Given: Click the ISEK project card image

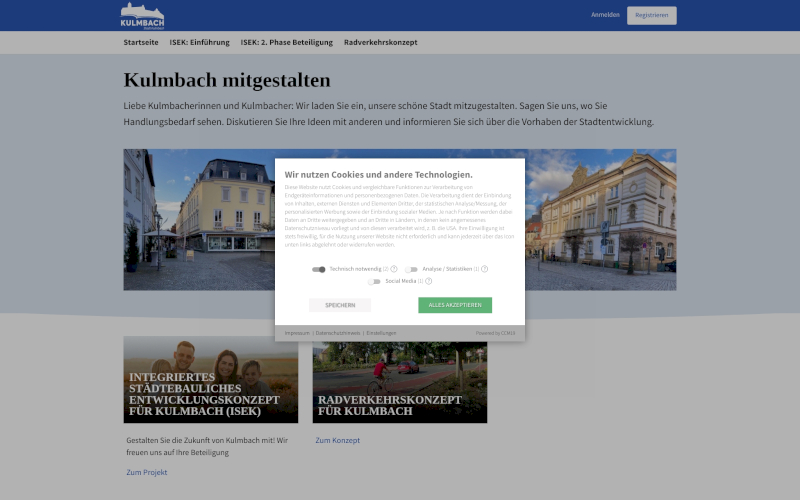Looking at the screenshot, I should click(x=210, y=379).
